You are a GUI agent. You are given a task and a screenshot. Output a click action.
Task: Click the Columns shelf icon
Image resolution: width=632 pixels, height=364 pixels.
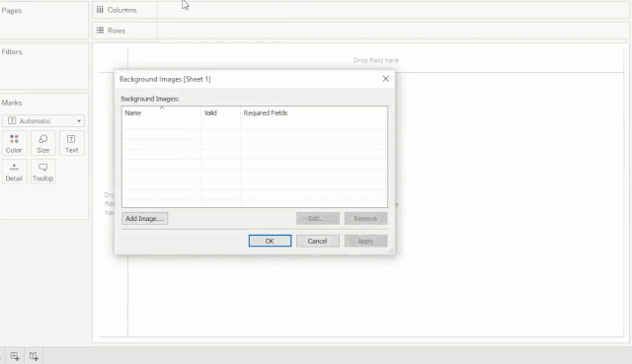(x=100, y=10)
